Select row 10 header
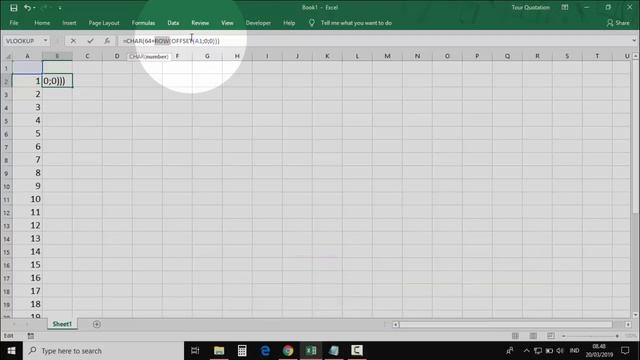The width and height of the screenshot is (640, 360). (7, 187)
